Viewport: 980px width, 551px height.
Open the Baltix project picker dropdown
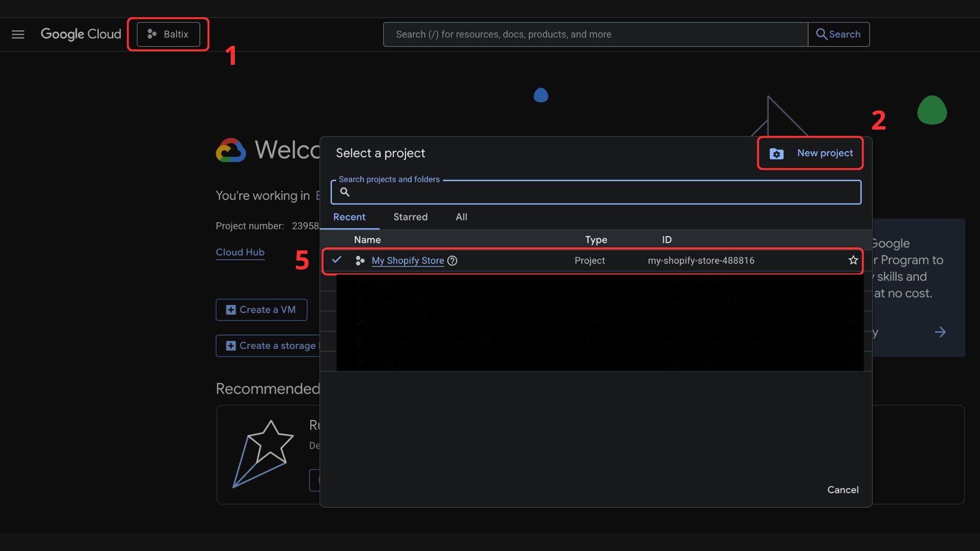coord(168,34)
